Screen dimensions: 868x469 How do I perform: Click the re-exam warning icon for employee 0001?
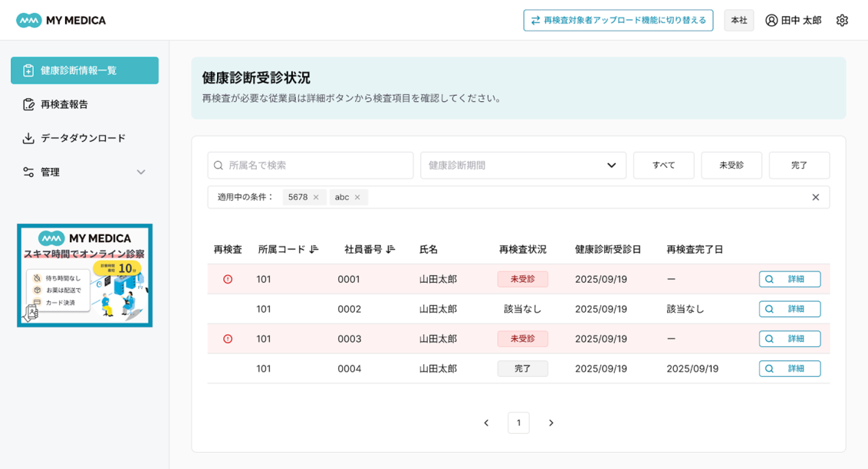click(x=228, y=280)
